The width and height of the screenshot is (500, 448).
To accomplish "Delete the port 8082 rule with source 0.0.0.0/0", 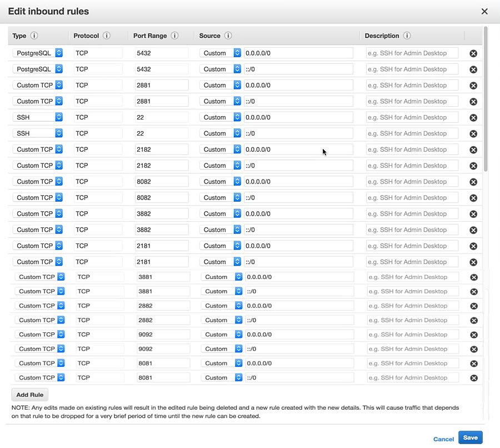I will tap(473, 182).
